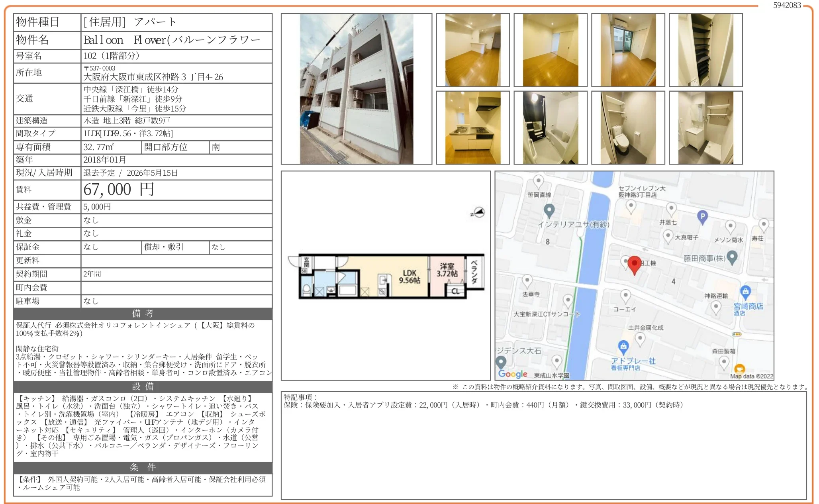Image resolution: width=819 pixels, height=504 pixels.
Task: Click the blue parking P marker
Action: click(703, 217)
